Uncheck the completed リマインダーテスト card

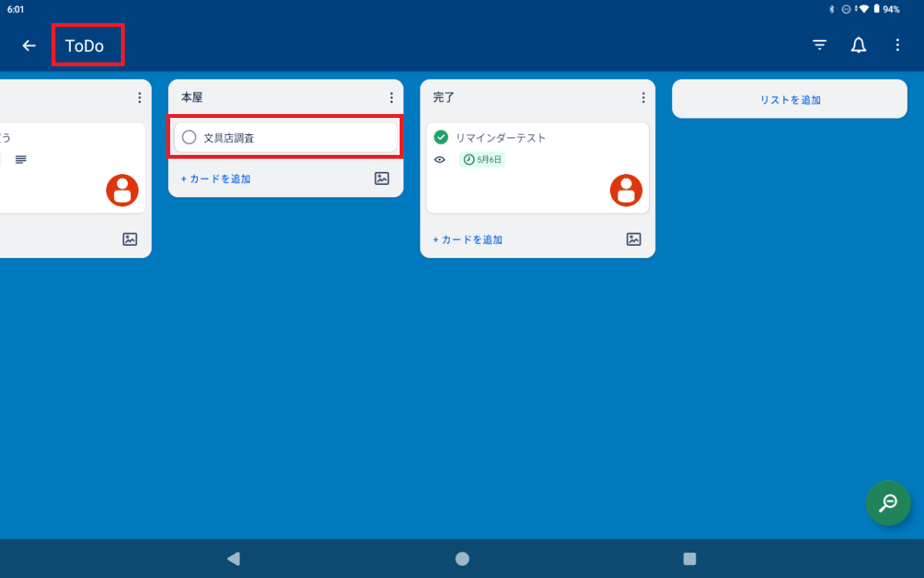point(440,136)
